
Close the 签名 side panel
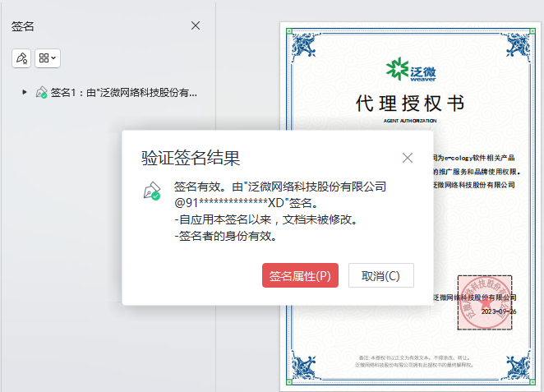coord(196,25)
